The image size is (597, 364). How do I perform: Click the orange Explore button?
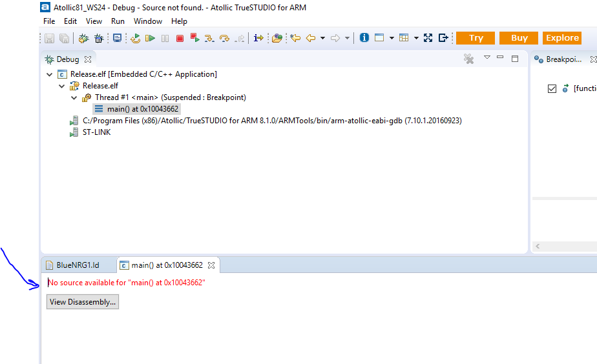(562, 38)
